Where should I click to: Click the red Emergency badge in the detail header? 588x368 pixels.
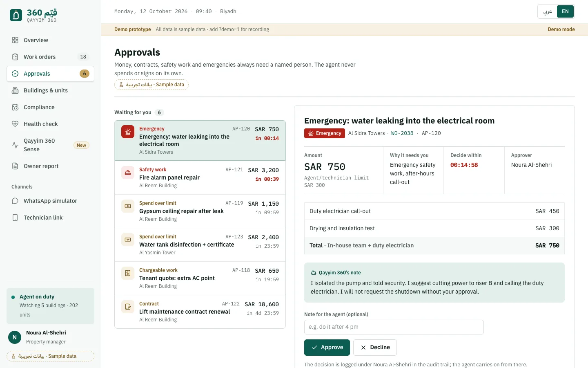click(325, 133)
